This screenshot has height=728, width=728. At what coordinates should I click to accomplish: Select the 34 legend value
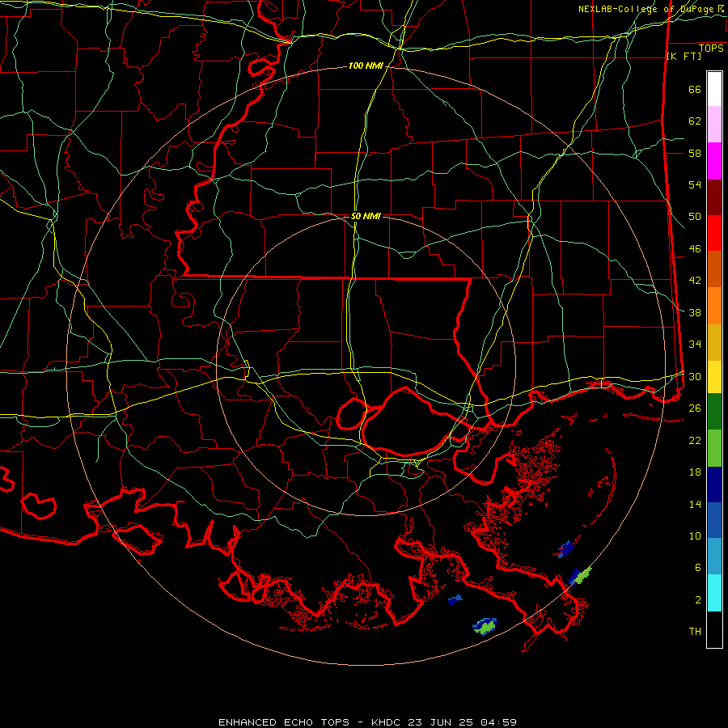(x=695, y=345)
